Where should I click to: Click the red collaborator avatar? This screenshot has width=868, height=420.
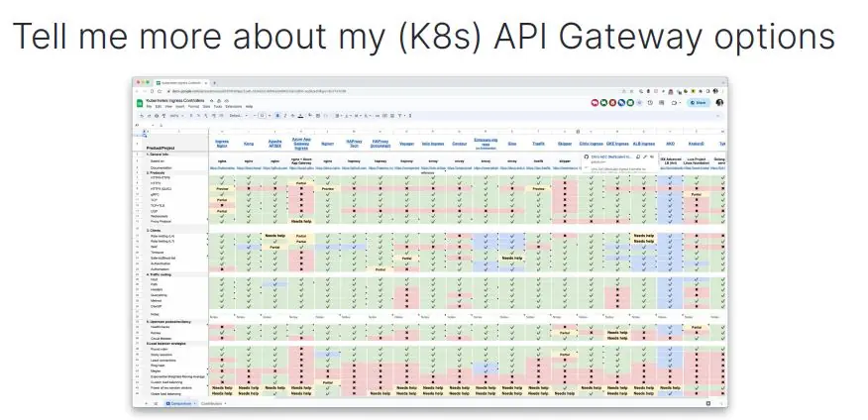tap(612, 102)
